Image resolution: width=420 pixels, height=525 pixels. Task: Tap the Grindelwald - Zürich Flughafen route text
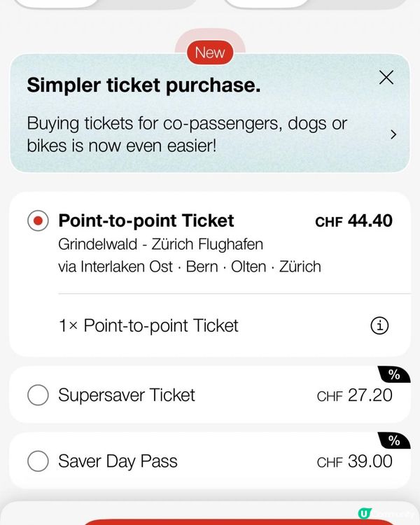pos(160,244)
